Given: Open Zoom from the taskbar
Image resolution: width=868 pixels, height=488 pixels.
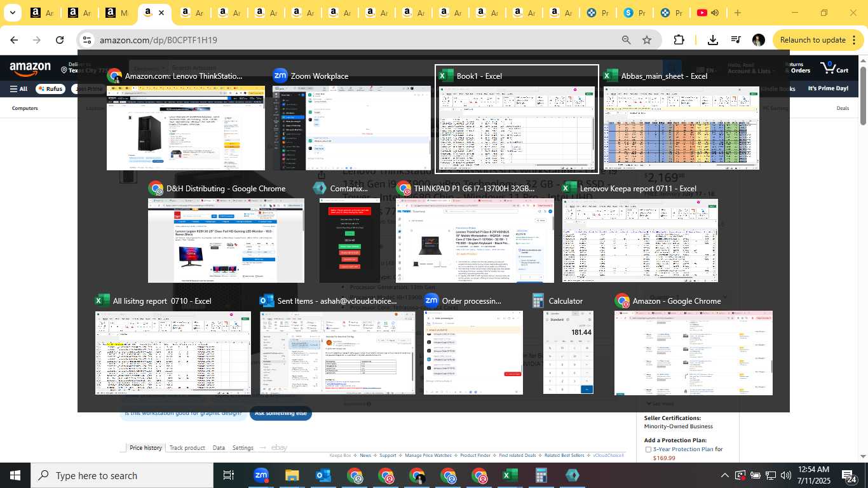Looking at the screenshot, I should coord(261,475).
